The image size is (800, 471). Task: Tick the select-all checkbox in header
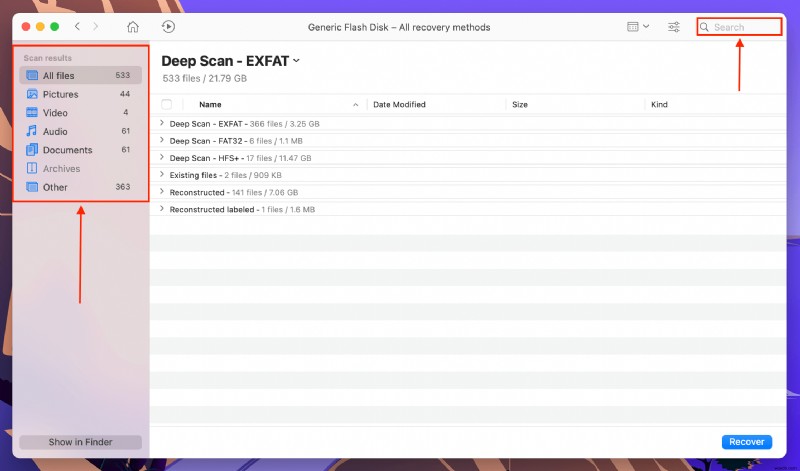click(166, 105)
